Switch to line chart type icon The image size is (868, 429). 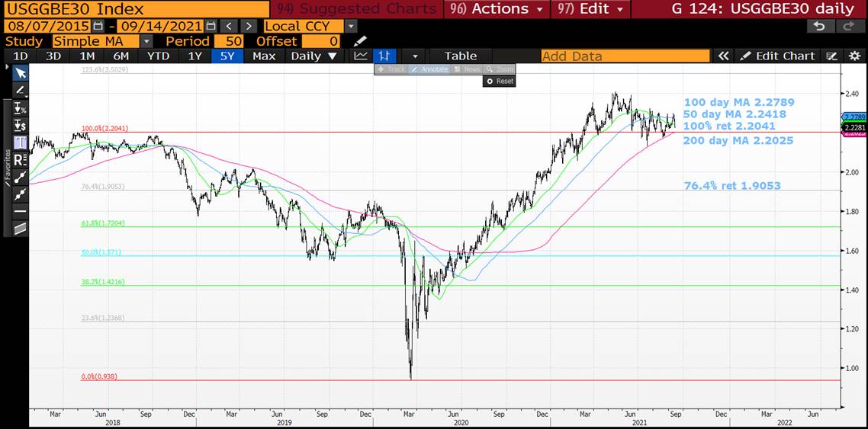[x=361, y=56]
